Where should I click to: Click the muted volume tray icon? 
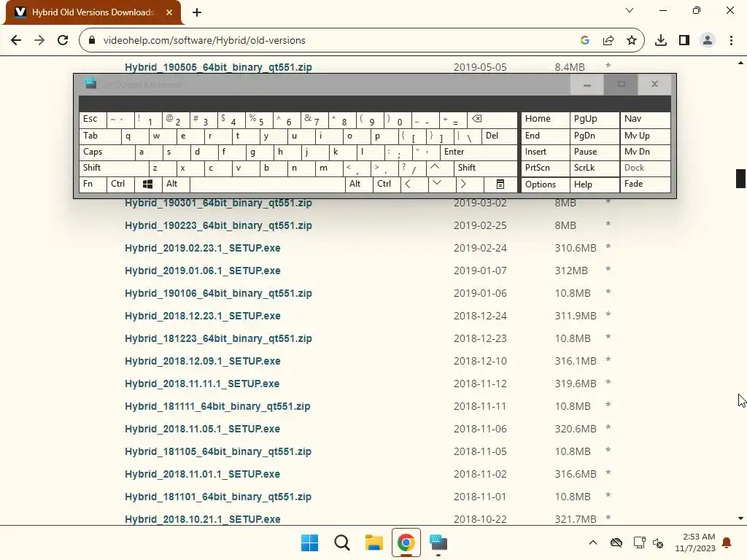[658, 542]
